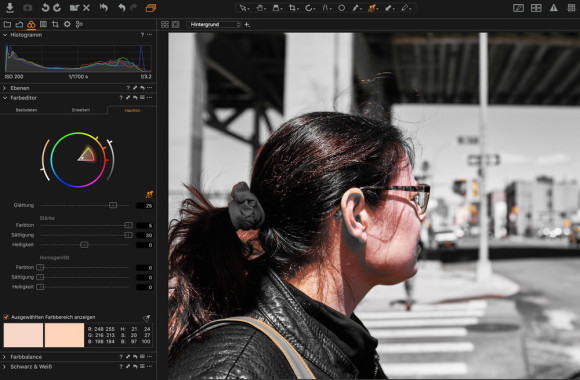
Task: Open the Exposure tool tab icon
Action: (19, 24)
